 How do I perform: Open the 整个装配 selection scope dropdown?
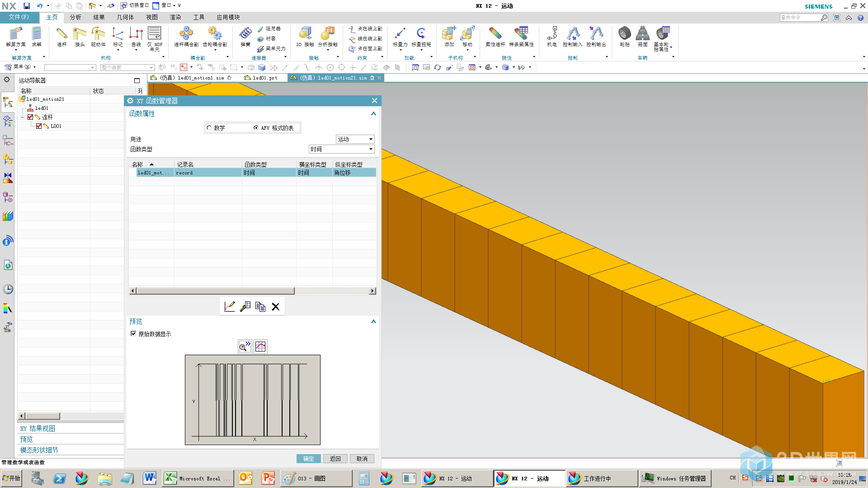click(x=127, y=67)
